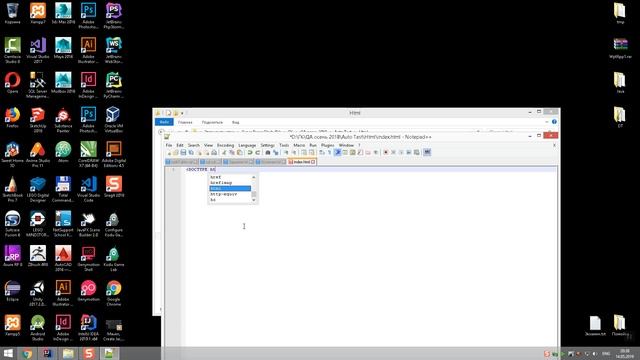The width and height of the screenshot is (640, 360).
Task: Click the Paste toolbar icon
Action: (x=240, y=152)
